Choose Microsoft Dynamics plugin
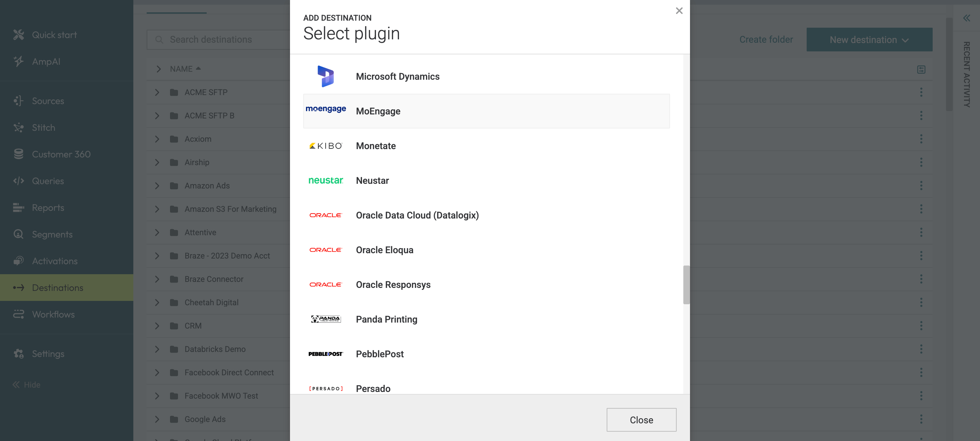Image resolution: width=980 pixels, height=441 pixels. (487, 76)
